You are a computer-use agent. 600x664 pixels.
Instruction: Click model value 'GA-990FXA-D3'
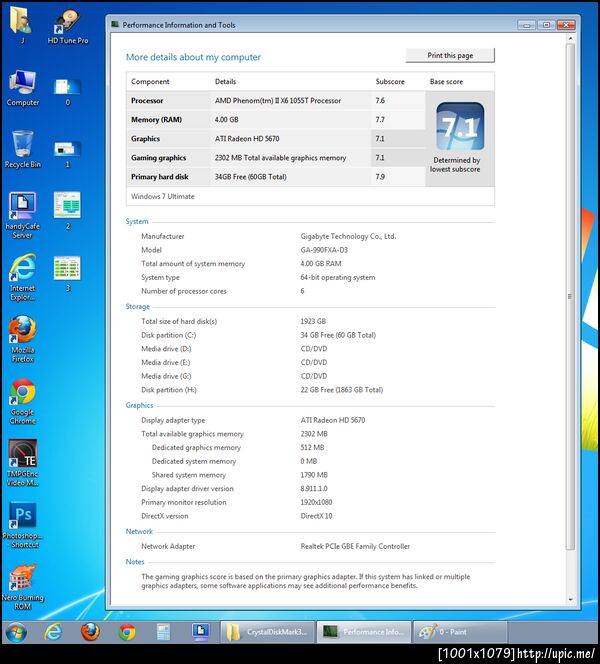pos(324,250)
